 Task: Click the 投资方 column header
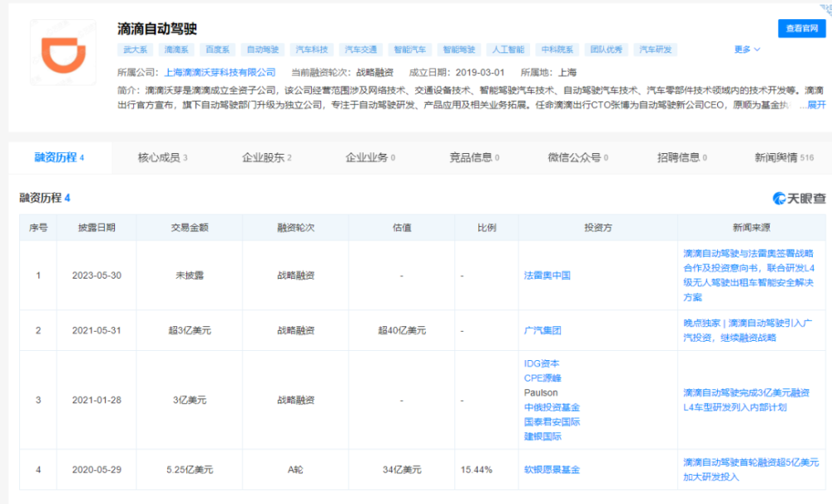point(598,228)
